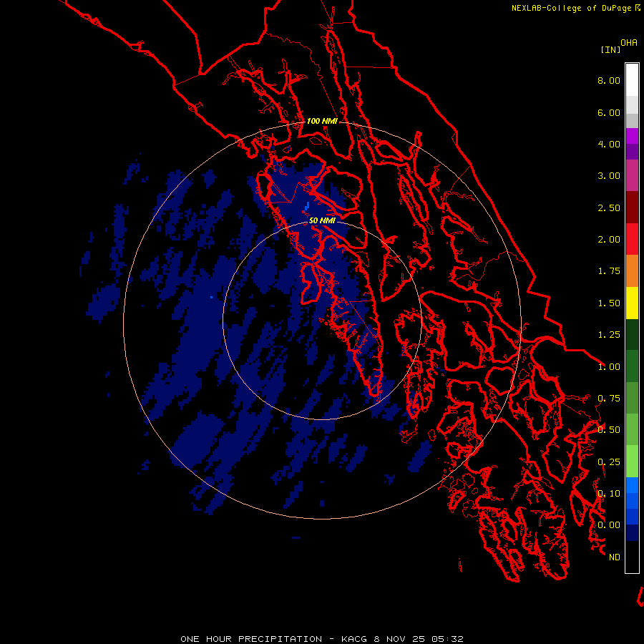The width and height of the screenshot is (644, 644).
Task: Click the ONE HOUR PRECIPITATION title caption
Action: click(x=322, y=639)
